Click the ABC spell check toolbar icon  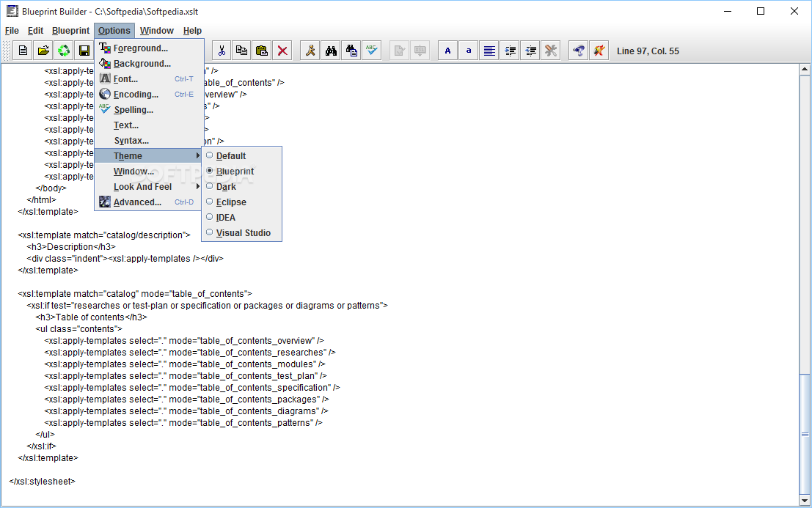pyautogui.click(x=371, y=51)
